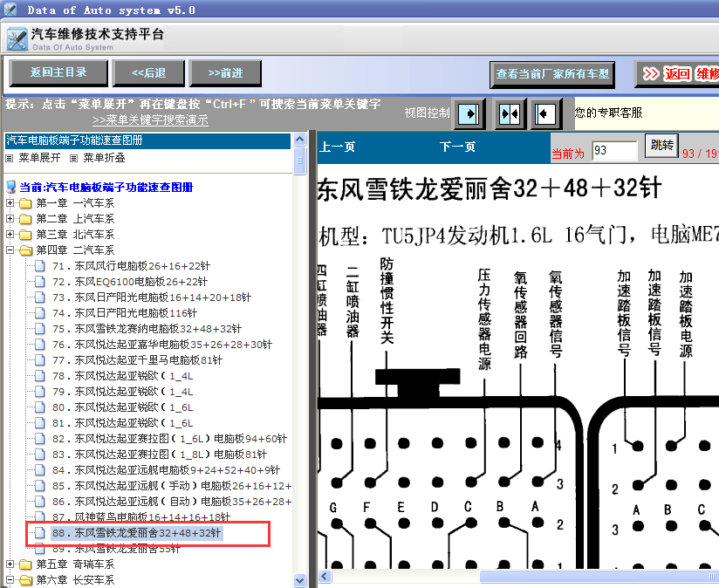Select 75. 东风雪铁龙赛纳电脑板32+48+32针

tap(147, 329)
